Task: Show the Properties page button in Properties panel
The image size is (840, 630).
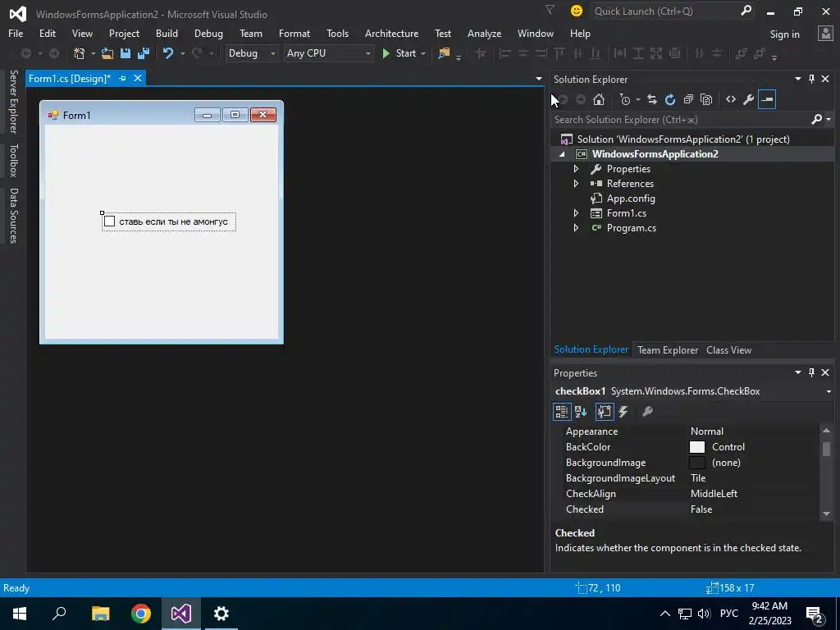Action: coord(605,412)
